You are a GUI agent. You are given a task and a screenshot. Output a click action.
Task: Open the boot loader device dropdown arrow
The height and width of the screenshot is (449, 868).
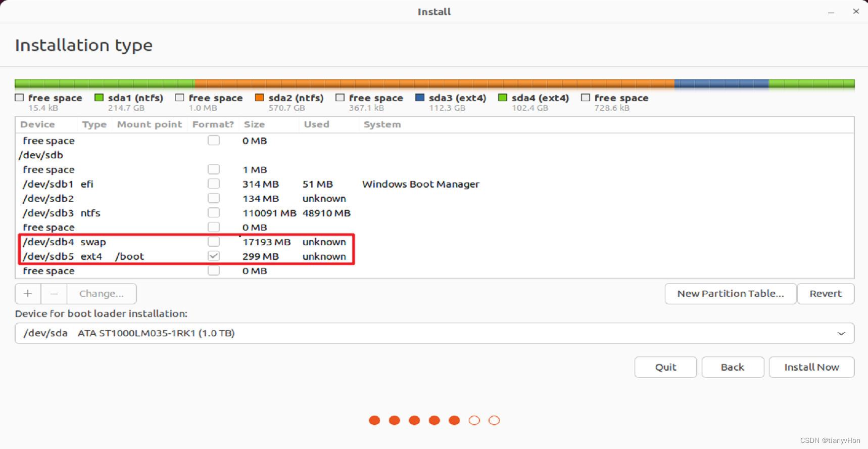[x=841, y=333]
